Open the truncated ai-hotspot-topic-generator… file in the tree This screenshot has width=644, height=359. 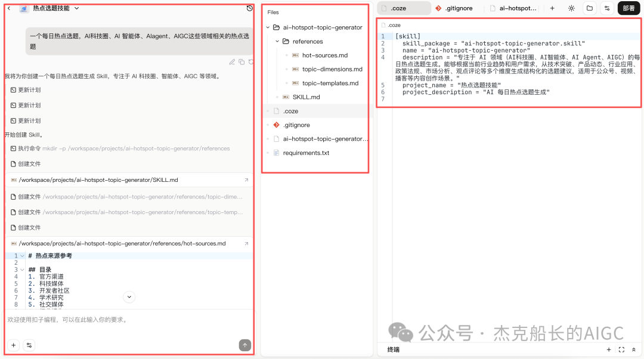pos(325,139)
